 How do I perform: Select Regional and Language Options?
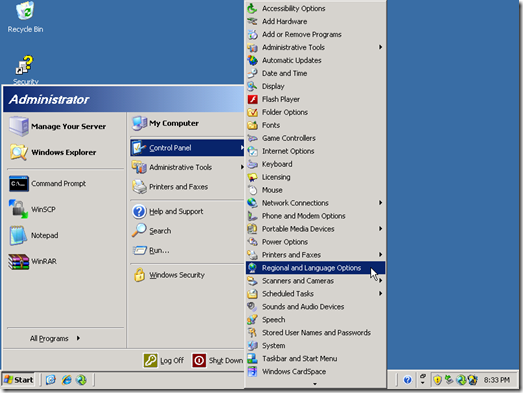(315, 268)
